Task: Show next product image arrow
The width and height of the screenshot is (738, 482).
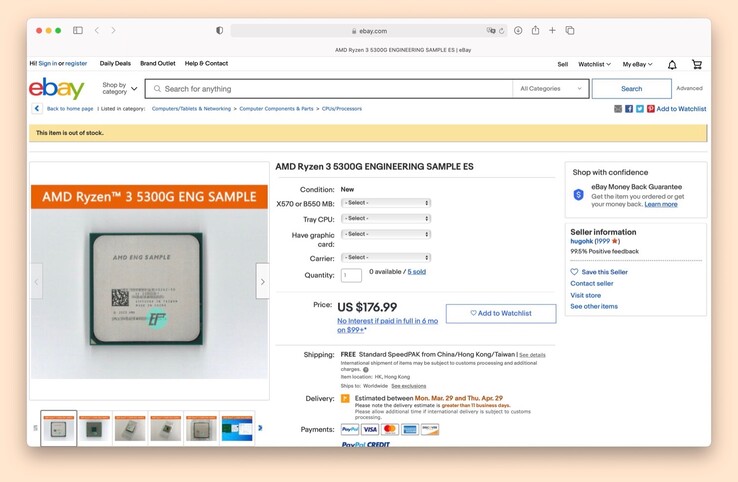Action: click(263, 281)
